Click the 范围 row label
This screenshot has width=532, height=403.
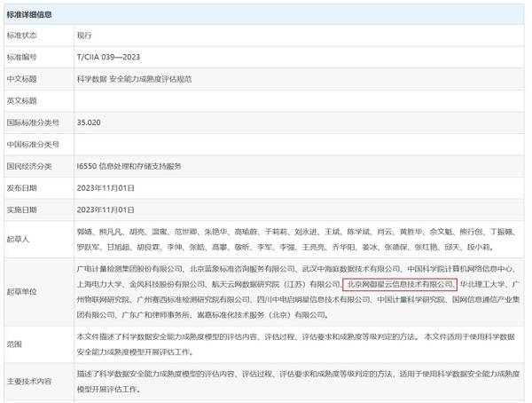pos(16,344)
